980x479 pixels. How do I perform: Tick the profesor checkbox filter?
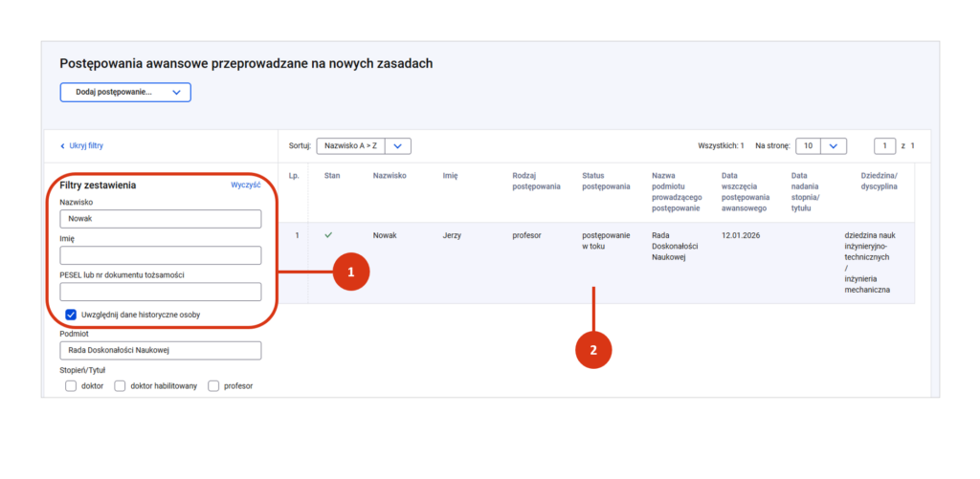tap(213, 386)
